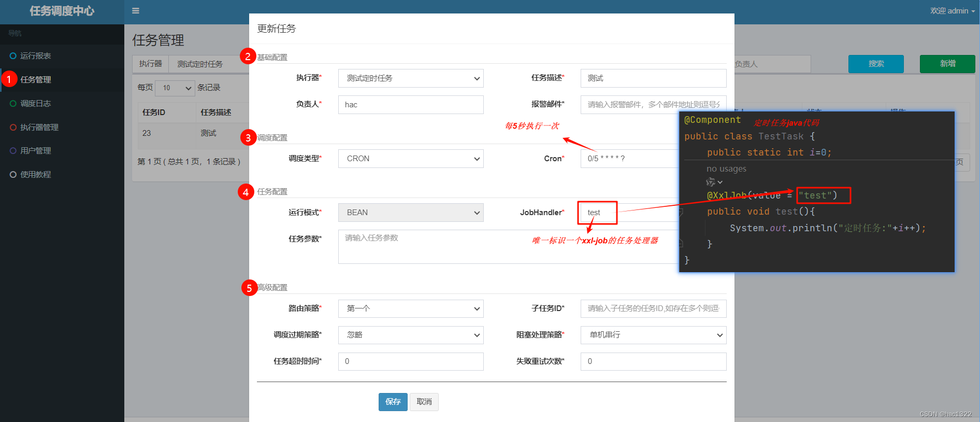Click the 负责人 input containing hac
Image resolution: width=980 pixels, height=422 pixels.
pyautogui.click(x=411, y=105)
